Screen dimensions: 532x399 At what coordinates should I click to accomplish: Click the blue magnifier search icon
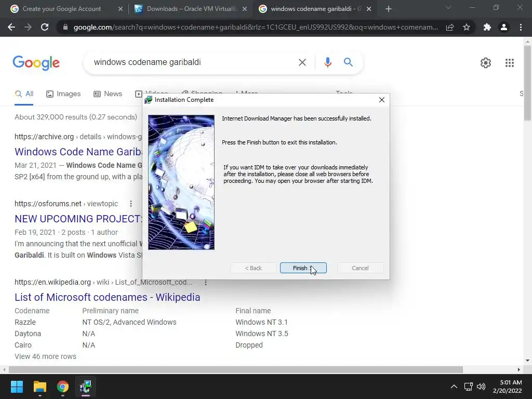348,62
